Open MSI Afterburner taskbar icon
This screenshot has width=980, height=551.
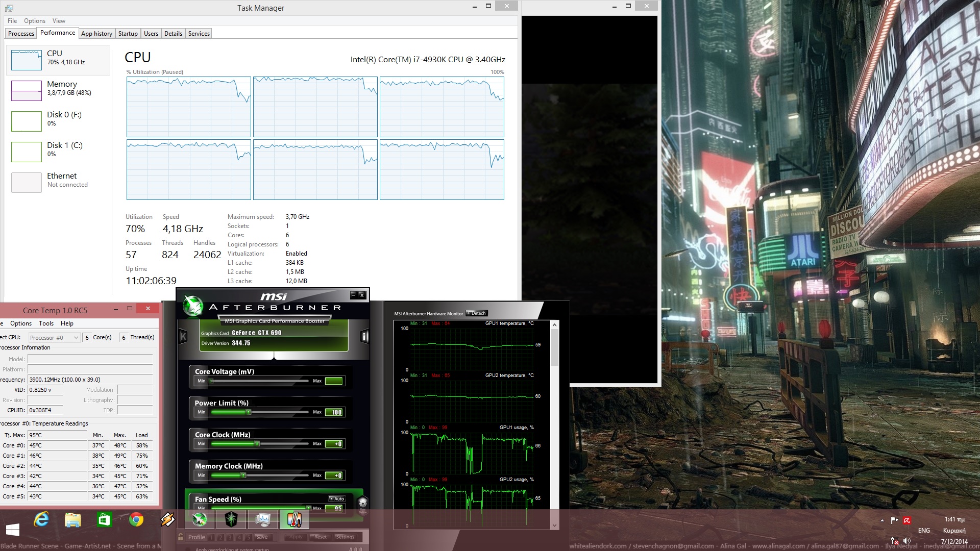(x=200, y=520)
